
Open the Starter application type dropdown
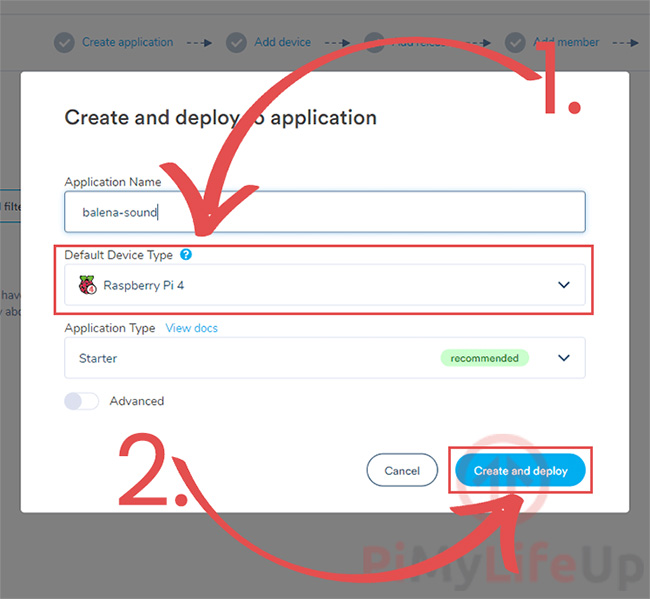click(x=325, y=358)
